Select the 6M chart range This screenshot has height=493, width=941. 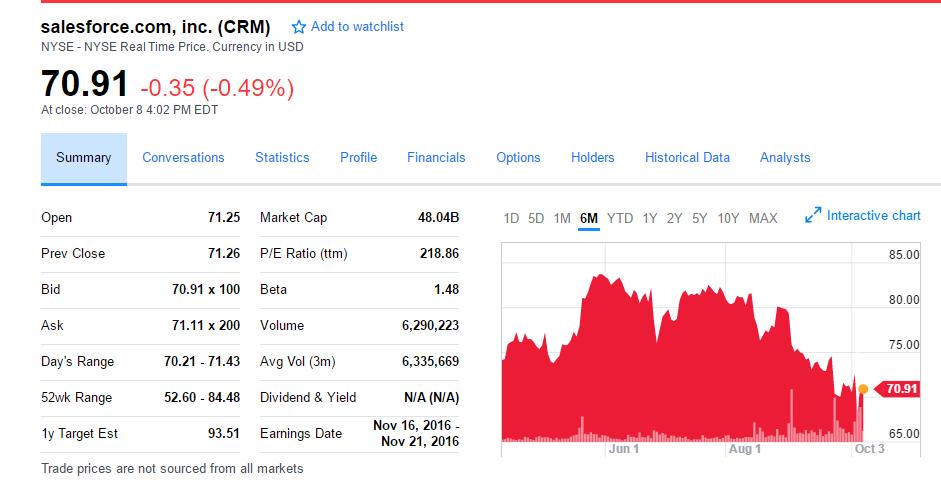click(589, 218)
